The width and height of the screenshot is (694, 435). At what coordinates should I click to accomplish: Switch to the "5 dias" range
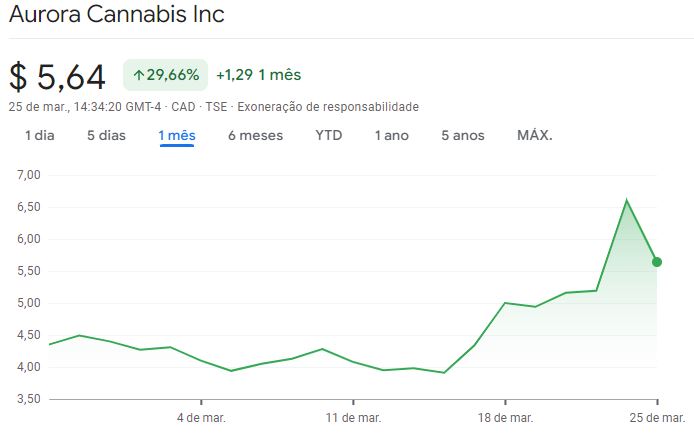[106, 135]
